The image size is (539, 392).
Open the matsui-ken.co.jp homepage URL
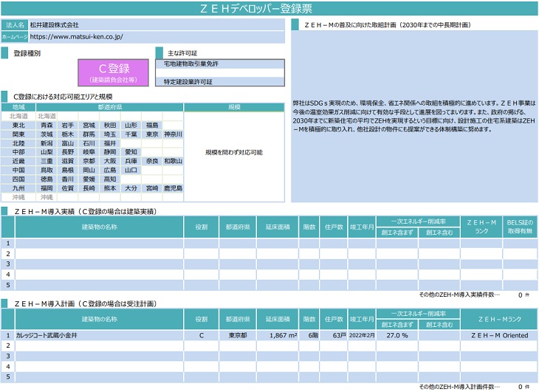(76, 37)
